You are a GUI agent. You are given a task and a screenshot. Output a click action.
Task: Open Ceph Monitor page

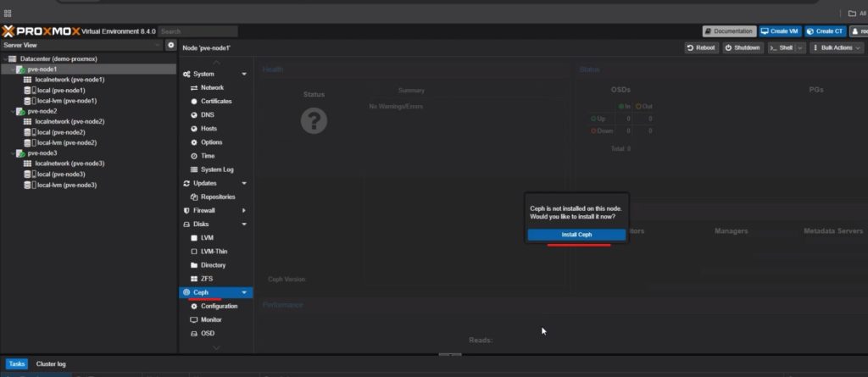coord(211,320)
